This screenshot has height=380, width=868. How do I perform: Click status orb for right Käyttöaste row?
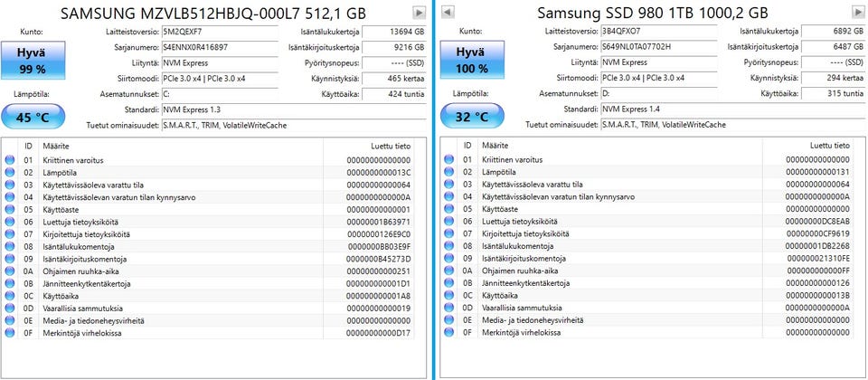[x=449, y=209]
